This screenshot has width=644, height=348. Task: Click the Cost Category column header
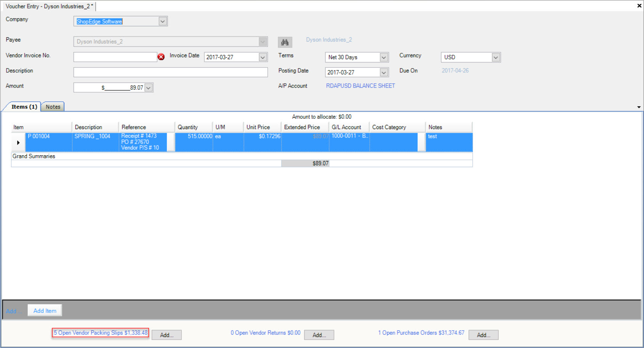[x=397, y=127]
